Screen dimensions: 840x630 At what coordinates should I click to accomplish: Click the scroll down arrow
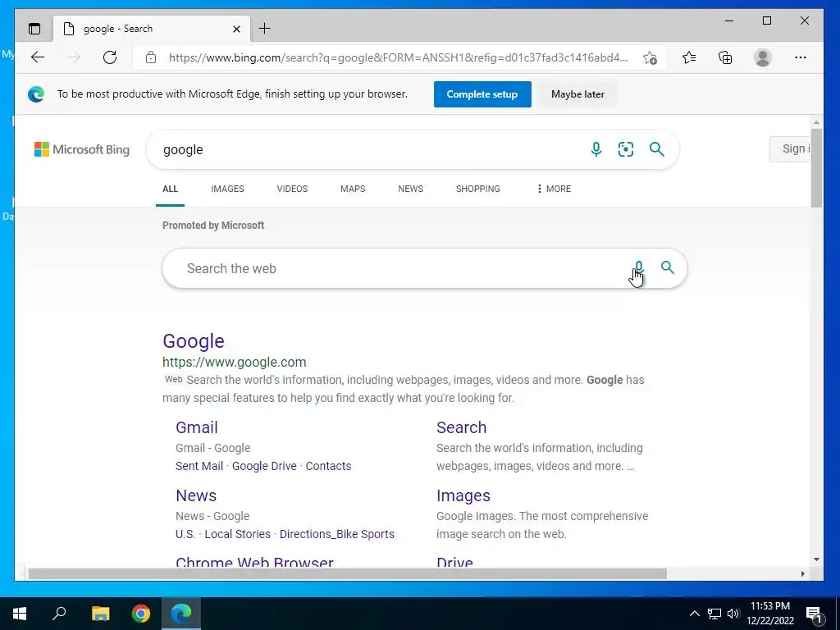816,559
